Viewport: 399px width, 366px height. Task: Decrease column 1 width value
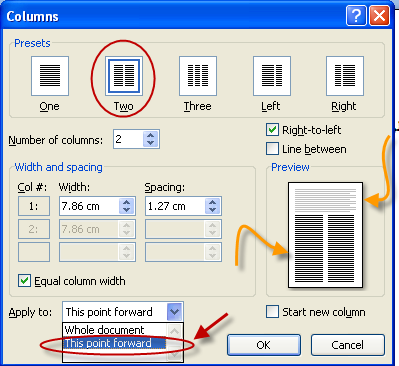pyautogui.click(x=127, y=210)
